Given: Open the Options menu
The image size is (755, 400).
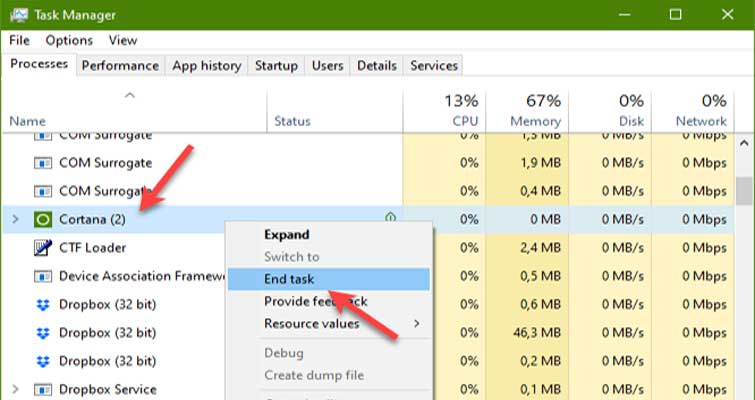Looking at the screenshot, I should [x=69, y=40].
